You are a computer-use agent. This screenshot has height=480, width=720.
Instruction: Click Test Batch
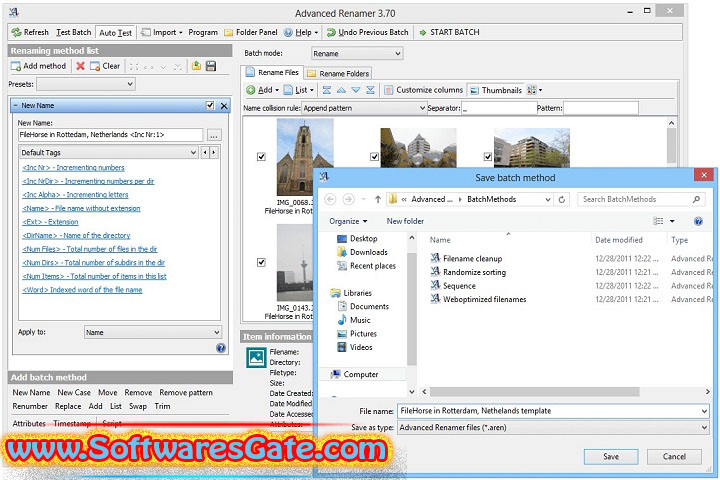click(73, 32)
